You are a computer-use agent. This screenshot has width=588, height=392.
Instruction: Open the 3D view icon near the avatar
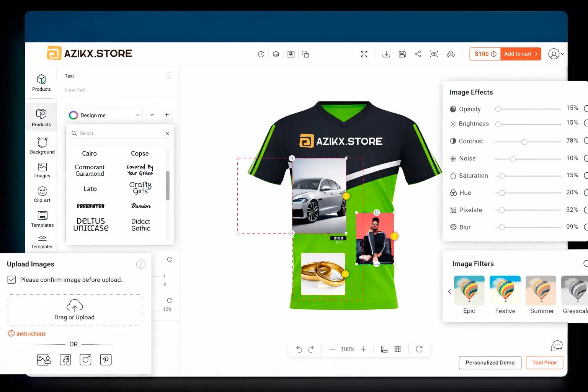[451, 54]
